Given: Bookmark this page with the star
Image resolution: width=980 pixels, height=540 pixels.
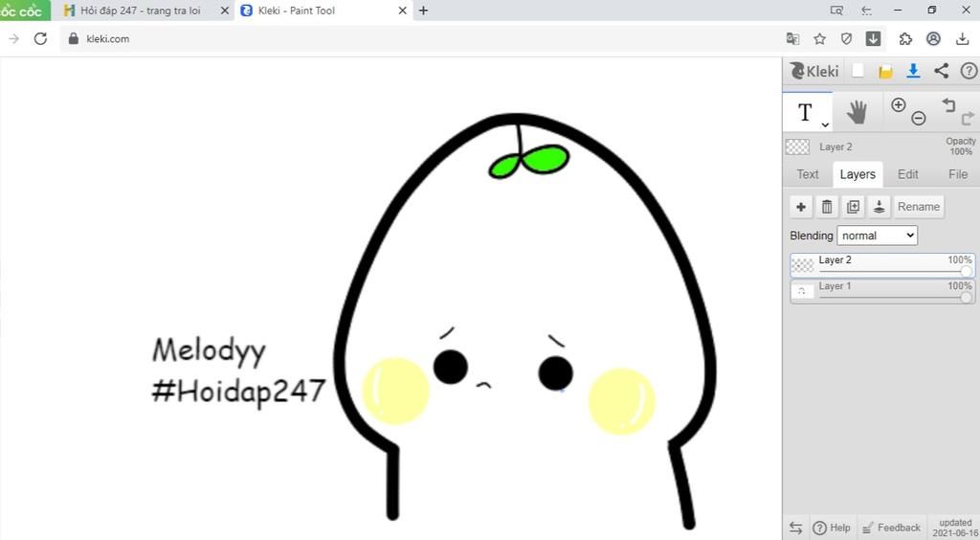Looking at the screenshot, I should point(819,38).
